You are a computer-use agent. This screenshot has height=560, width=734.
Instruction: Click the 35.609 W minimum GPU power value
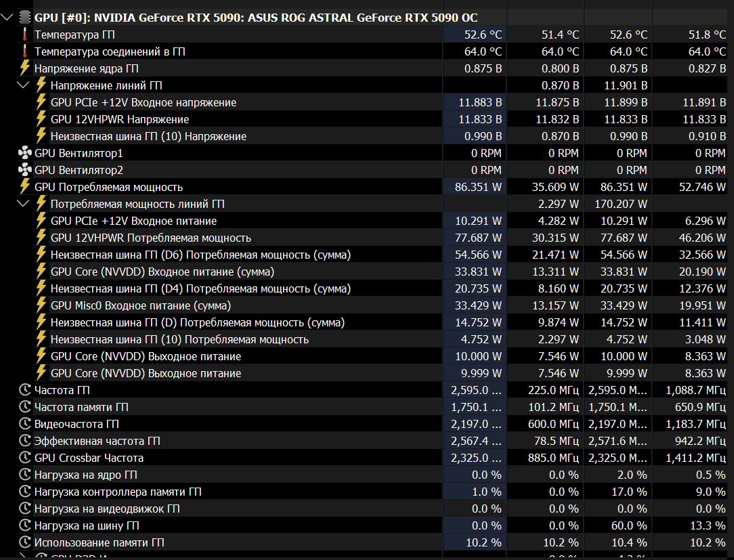click(556, 187)
